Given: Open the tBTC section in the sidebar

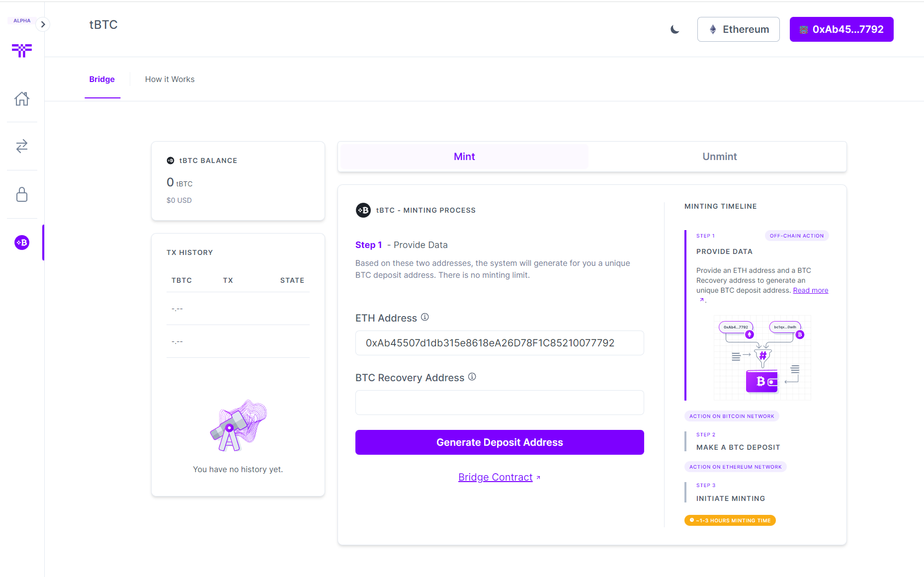Looking at the screenshot, I should click(22, 243).
